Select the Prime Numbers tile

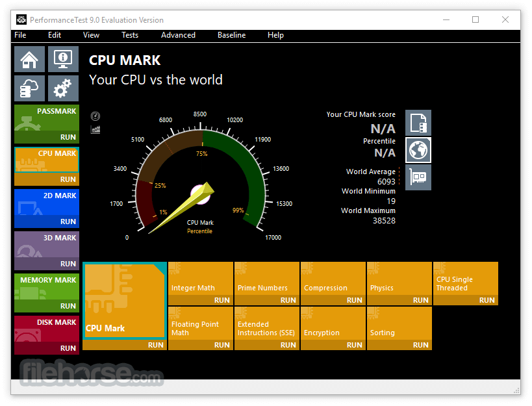[x=267, y=279]
